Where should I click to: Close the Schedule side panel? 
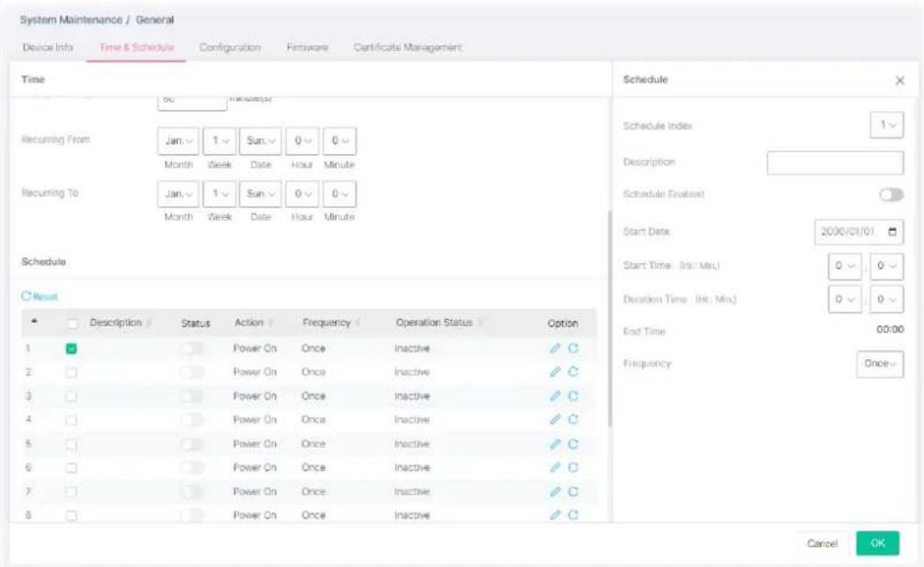(x=900, y=80)
